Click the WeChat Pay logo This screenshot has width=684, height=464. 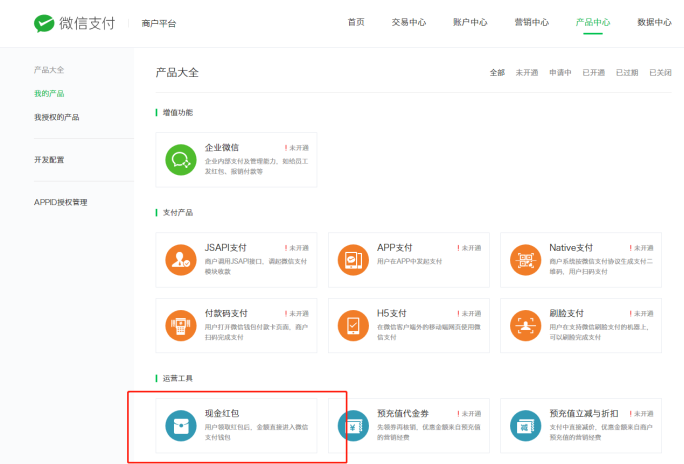pos(75,23)
